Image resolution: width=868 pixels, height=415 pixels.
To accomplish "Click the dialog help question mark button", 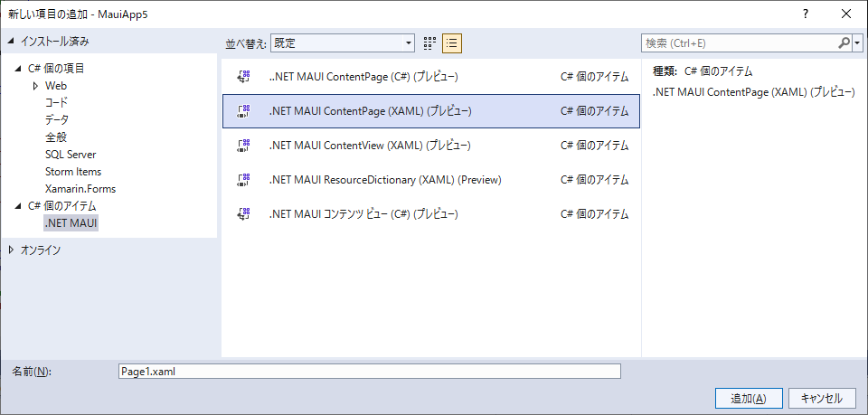I will (x=806, y=14).
